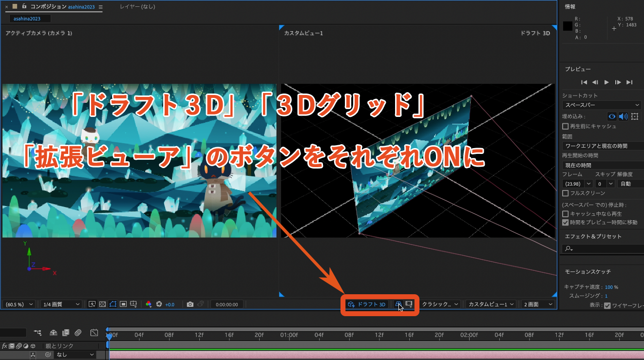Viewport: 644px width, 360px height.
Task: Open 現在の時間 playback start dropdown
Action: pos(603,166)
